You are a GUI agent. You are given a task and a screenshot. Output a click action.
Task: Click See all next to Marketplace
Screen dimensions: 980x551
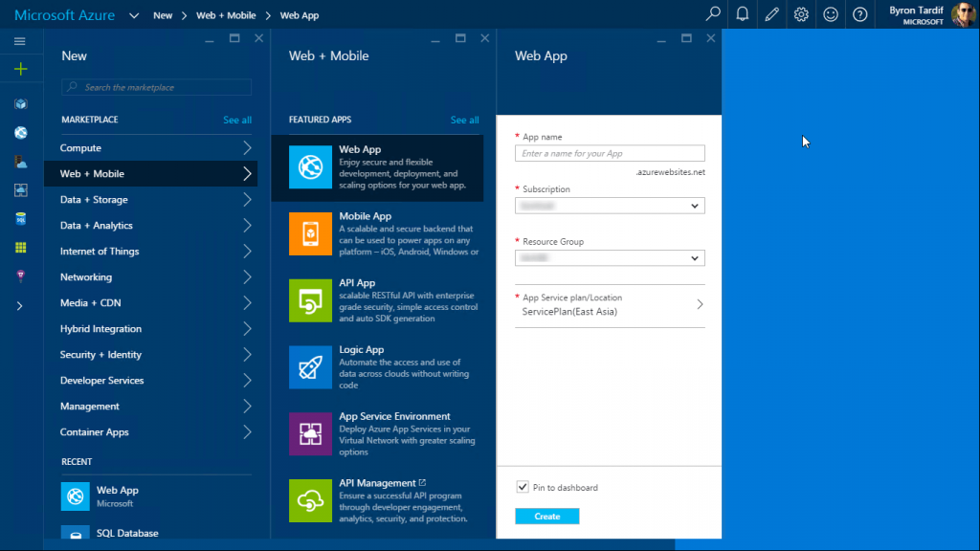coord(237,120)
